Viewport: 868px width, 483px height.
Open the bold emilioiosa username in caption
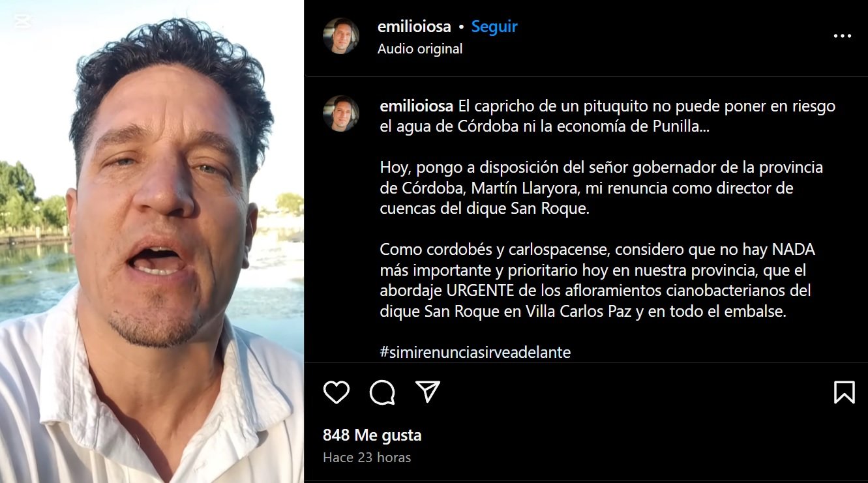pos(417,106)
